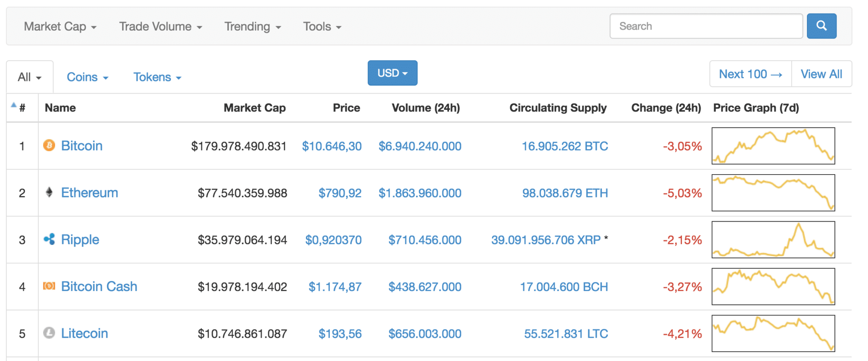The height and width of the screenshot is (361, 868).
Task: Sort by Volume (24h) column header
Action: pyautogui.click(x=426, y=108)
